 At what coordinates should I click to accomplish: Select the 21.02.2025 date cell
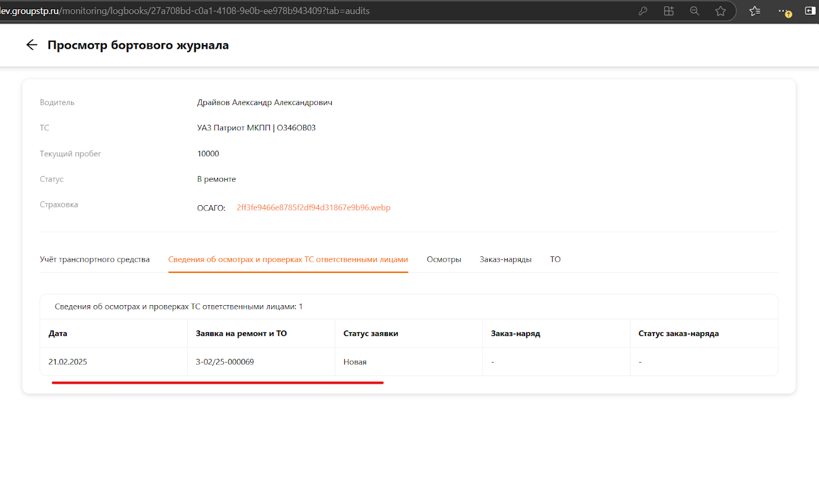[x=68, y=362]
